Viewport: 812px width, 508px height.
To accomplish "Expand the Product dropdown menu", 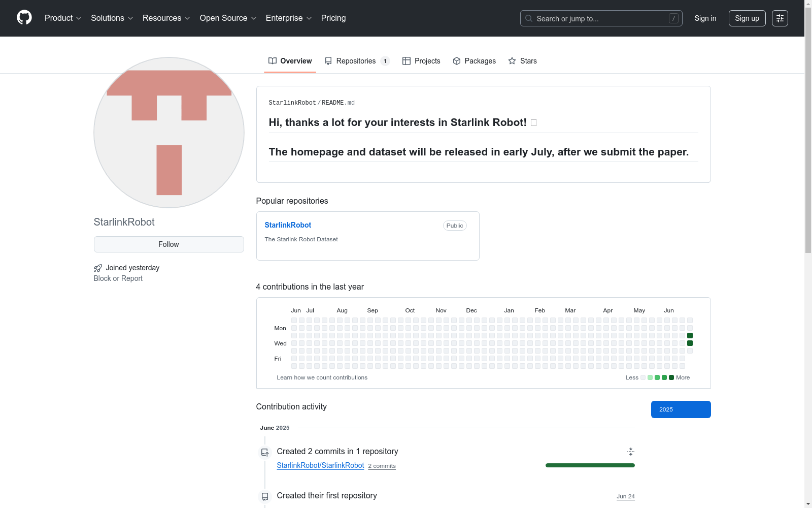I will (x=63, y=18).
